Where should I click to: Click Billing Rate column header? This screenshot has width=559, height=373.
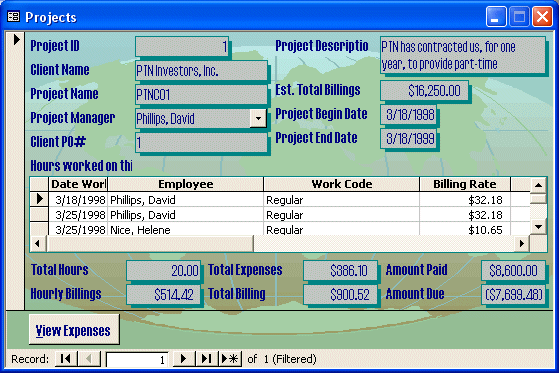pyautogui.click(x=465, y=184)
